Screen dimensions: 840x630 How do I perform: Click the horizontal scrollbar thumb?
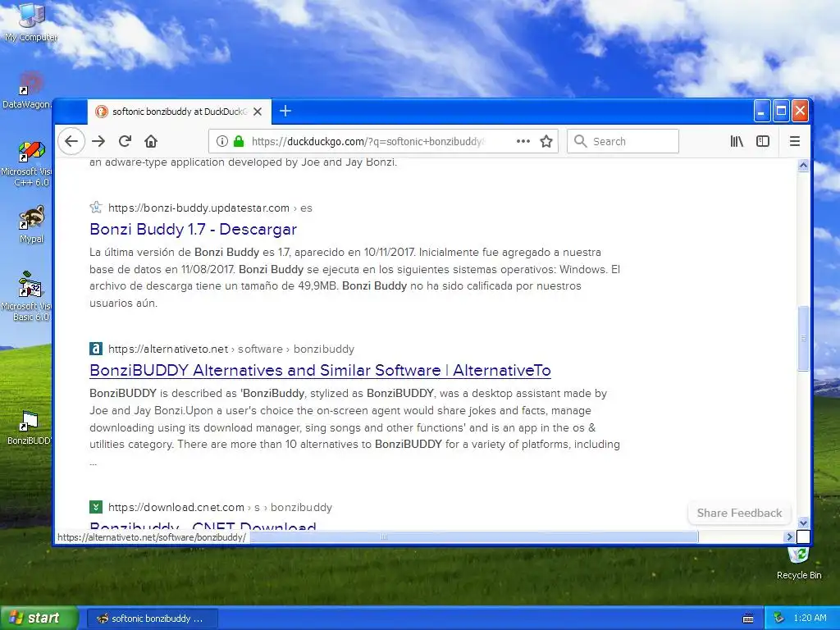coord(474,536)
